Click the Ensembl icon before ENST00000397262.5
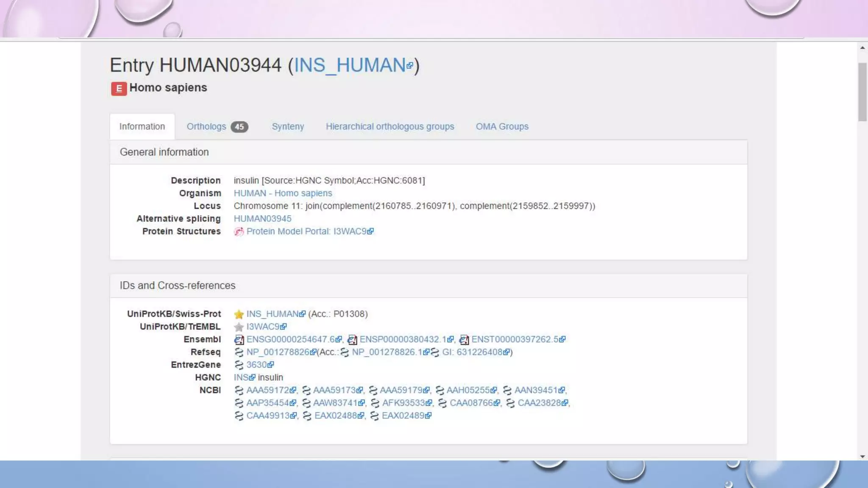Viewport: 868px width, 488px height. [x=464, y=340]
